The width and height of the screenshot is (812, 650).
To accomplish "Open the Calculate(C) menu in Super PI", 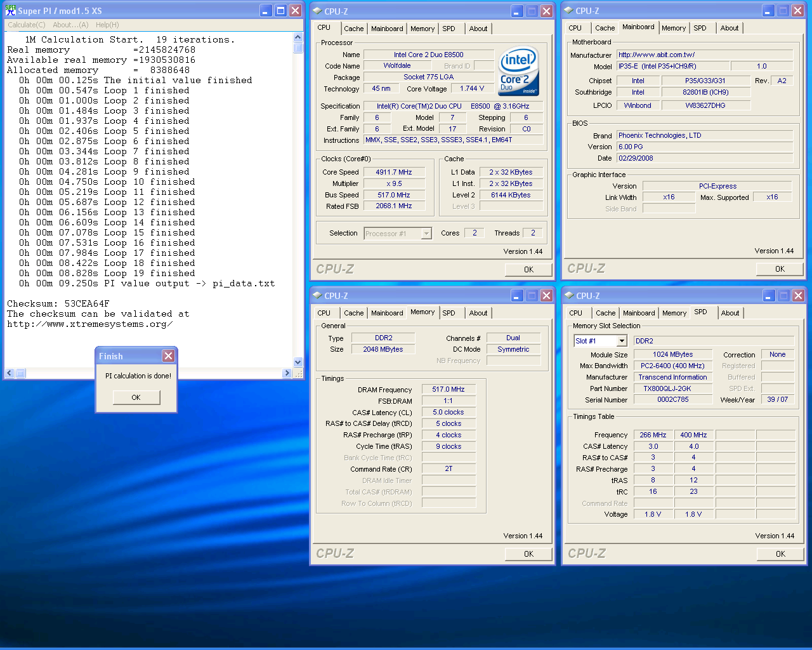I will point(27,25).
